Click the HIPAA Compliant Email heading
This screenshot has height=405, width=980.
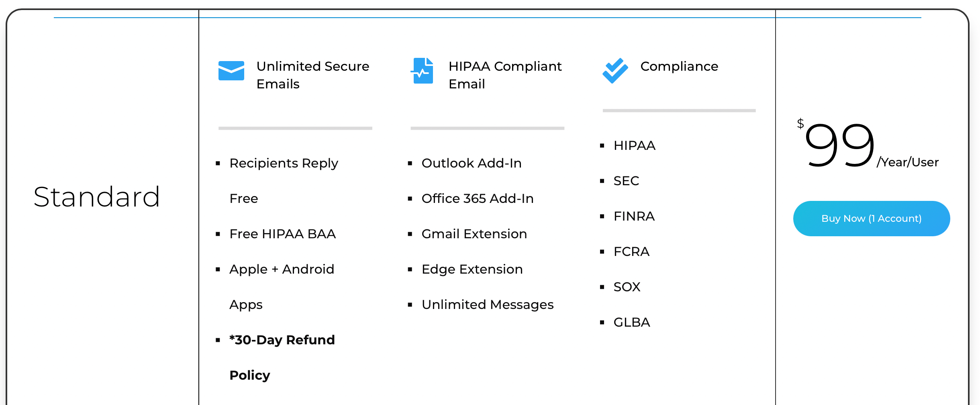pos(505,75)
